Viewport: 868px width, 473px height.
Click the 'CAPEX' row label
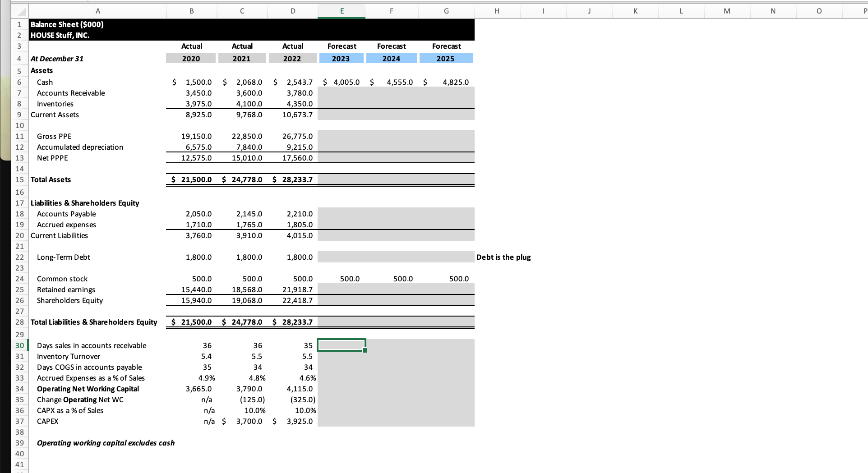click(x=47, y=421)
